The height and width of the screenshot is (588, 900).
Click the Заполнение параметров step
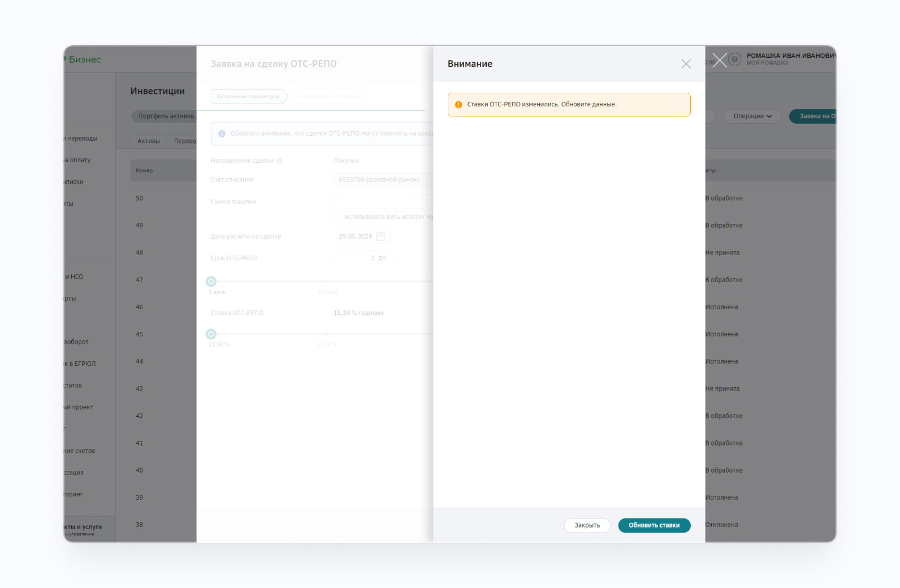coord(248,97)
